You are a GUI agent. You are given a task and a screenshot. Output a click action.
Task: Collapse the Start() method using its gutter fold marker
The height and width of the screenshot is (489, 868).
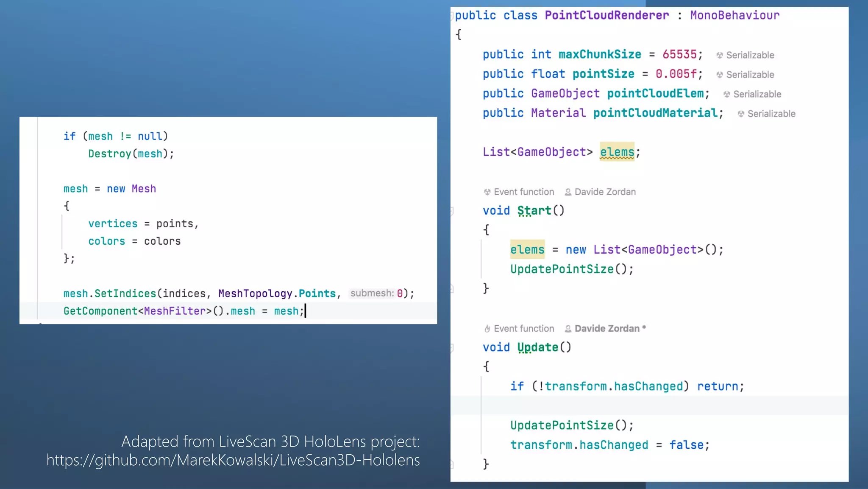pos(452,211)
